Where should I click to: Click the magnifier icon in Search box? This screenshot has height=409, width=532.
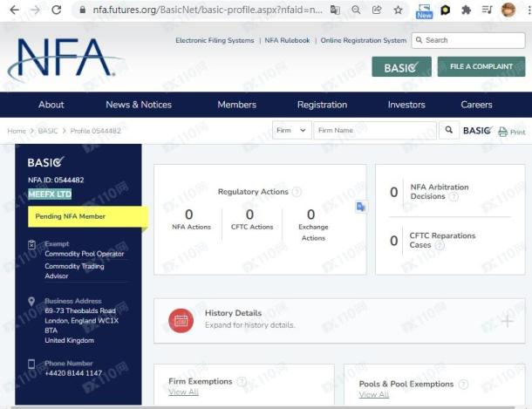[x=419, y=40]
